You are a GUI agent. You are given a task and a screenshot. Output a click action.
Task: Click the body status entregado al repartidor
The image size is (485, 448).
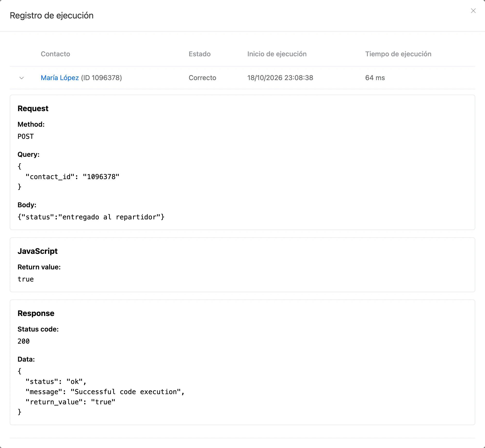pyautogui.click(x=91, y=217)
